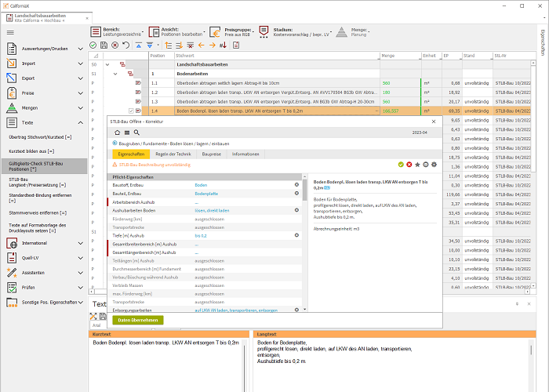Click the renumber positions icon
Viewport: 549px width, 392px height.
coord(223,45)
